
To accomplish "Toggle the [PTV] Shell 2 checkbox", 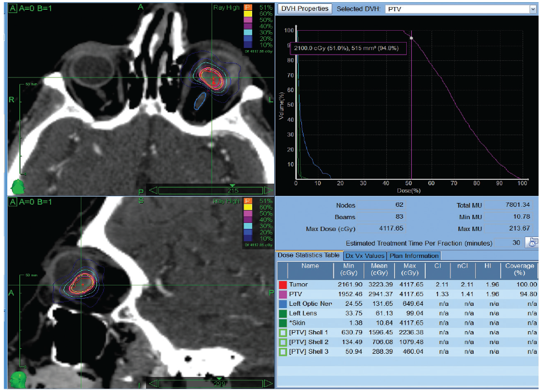I will point(283,342).
